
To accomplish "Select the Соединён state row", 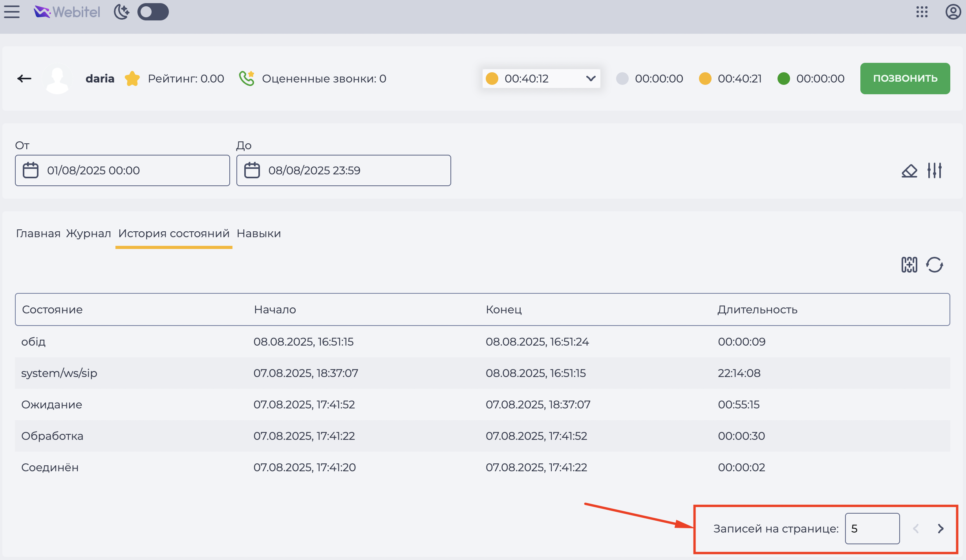I will 483,467.
